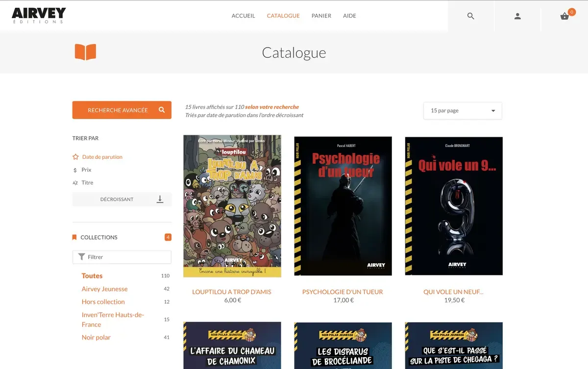Toggle the DÉCROISSANT sort direction
Screen dimensions: 588x369
pyautogui.click(x=122, y=199)
